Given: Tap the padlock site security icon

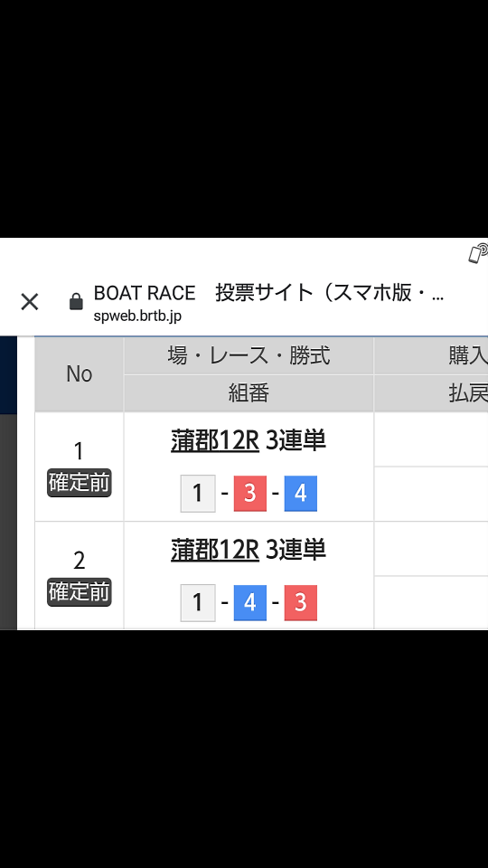Looking at the screenshot, I should coord(76,302).
